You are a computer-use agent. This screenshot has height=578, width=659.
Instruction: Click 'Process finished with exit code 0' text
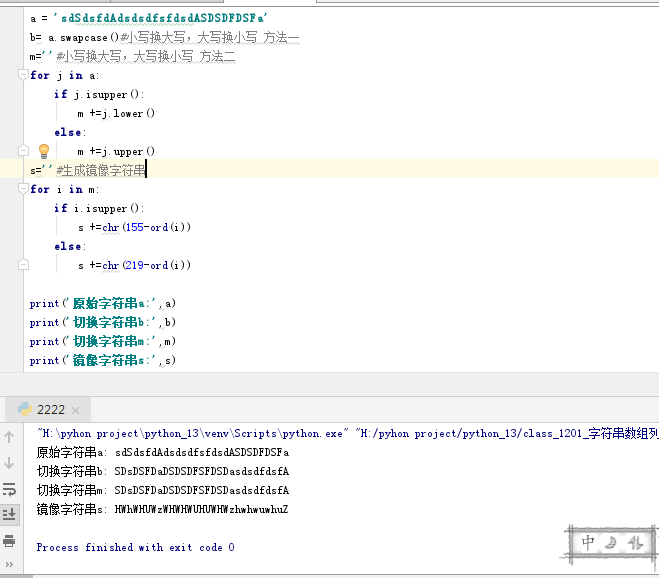click(x=135, y=547)
